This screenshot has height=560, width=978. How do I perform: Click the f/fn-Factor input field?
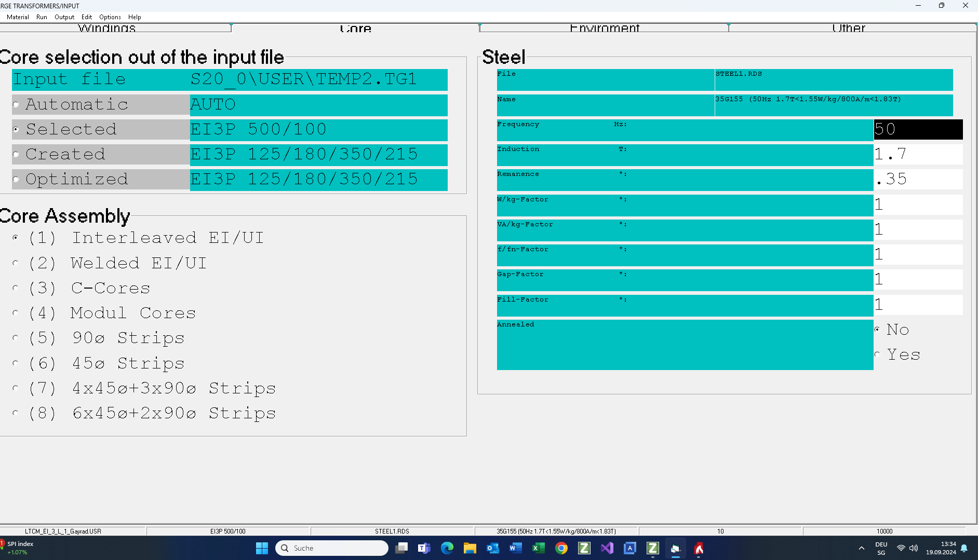918,254
